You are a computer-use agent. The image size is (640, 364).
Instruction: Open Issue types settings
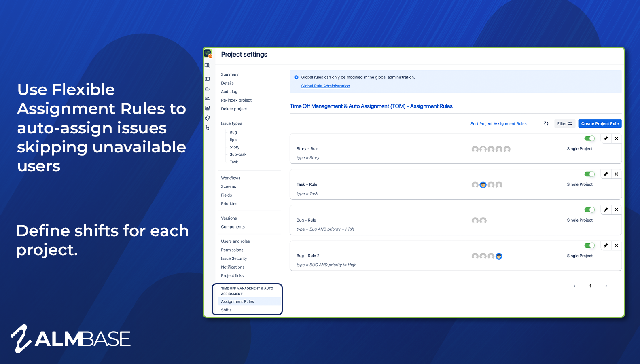(x=231, y=123)
